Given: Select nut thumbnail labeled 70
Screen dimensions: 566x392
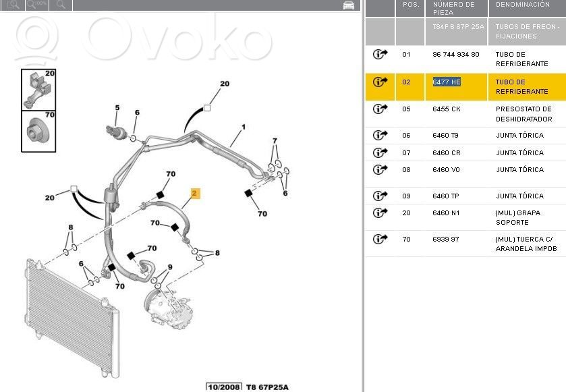Looking at the screenshot, I should 38,132.
